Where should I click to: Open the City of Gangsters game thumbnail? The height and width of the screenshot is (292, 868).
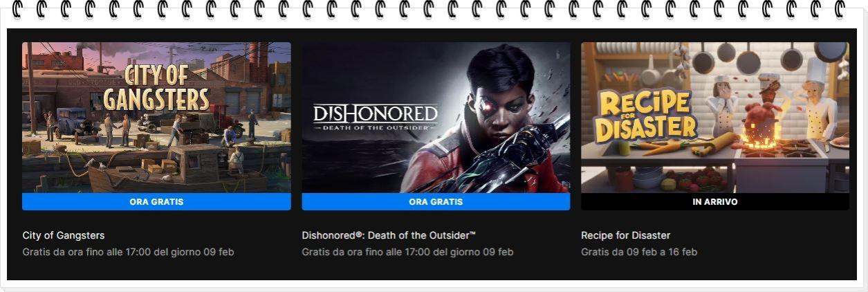click(x=156, y=118)
